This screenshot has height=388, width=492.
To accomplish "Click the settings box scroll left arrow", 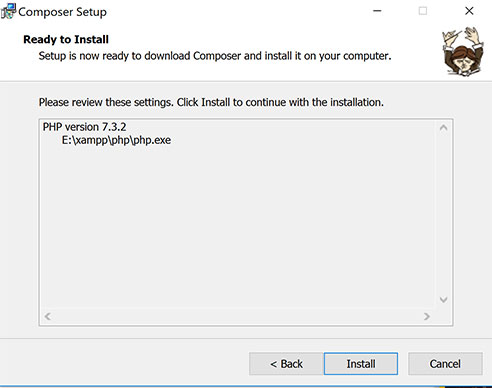I will pyautogui.click(x=48, y=316).
